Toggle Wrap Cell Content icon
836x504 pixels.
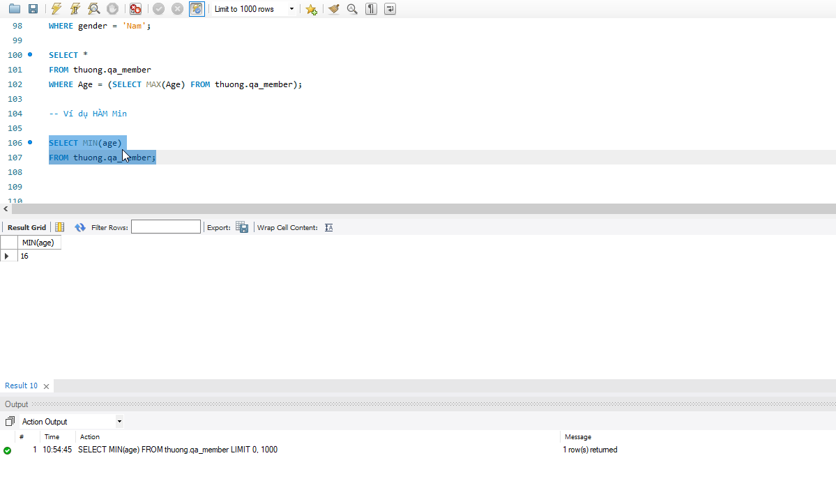click(x=329, y=227)
